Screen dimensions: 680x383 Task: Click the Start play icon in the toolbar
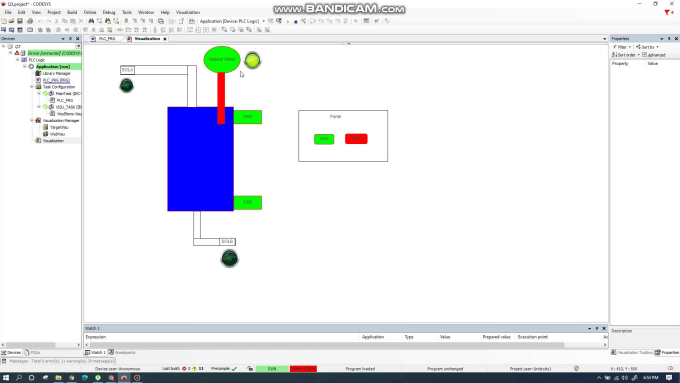[288, 21]
